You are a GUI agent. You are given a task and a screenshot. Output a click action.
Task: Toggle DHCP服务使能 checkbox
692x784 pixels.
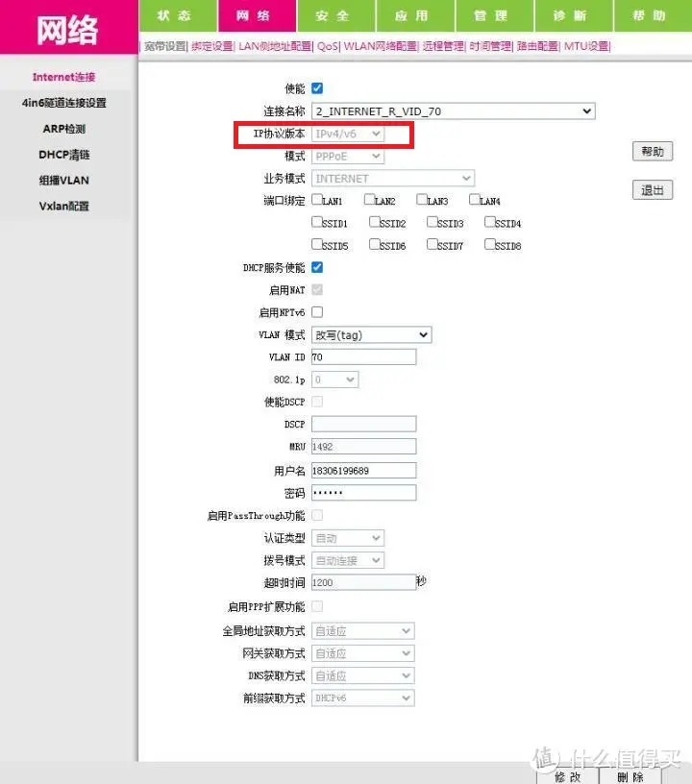point(317,267)
